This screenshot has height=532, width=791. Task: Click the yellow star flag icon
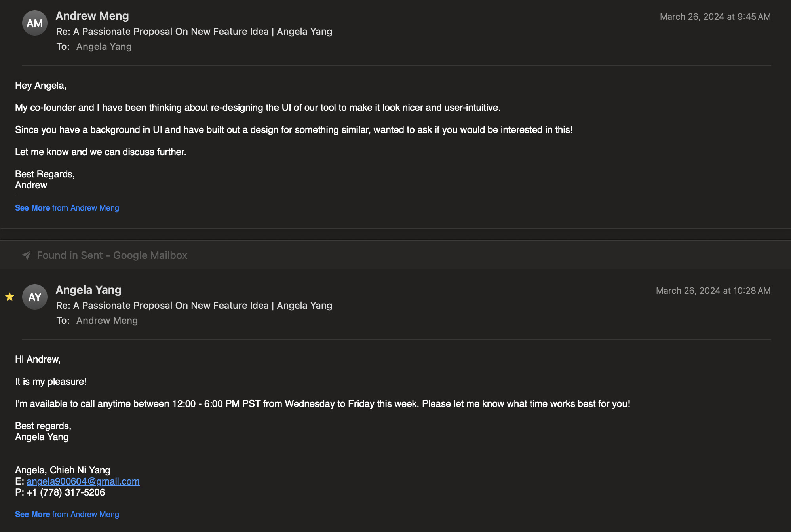10,297
